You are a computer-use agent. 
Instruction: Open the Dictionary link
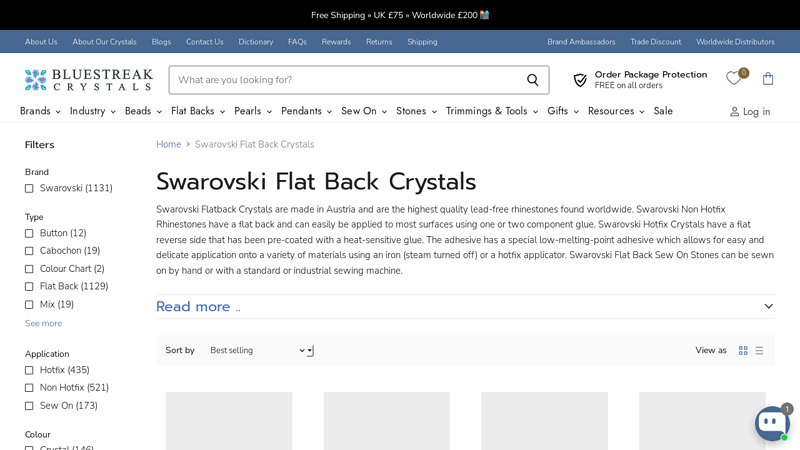pos(256,42)
